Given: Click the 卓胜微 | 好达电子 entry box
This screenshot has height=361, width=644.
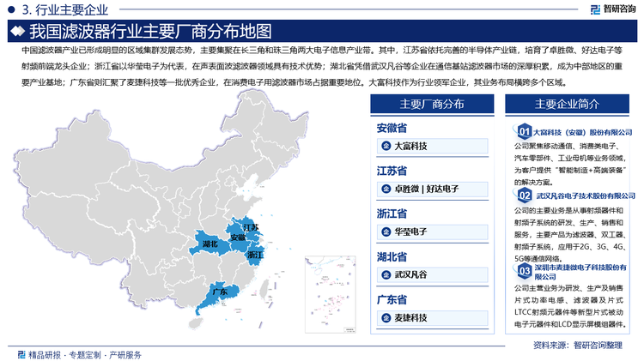Looking at the screenshot, I should [x=433, y=189].
